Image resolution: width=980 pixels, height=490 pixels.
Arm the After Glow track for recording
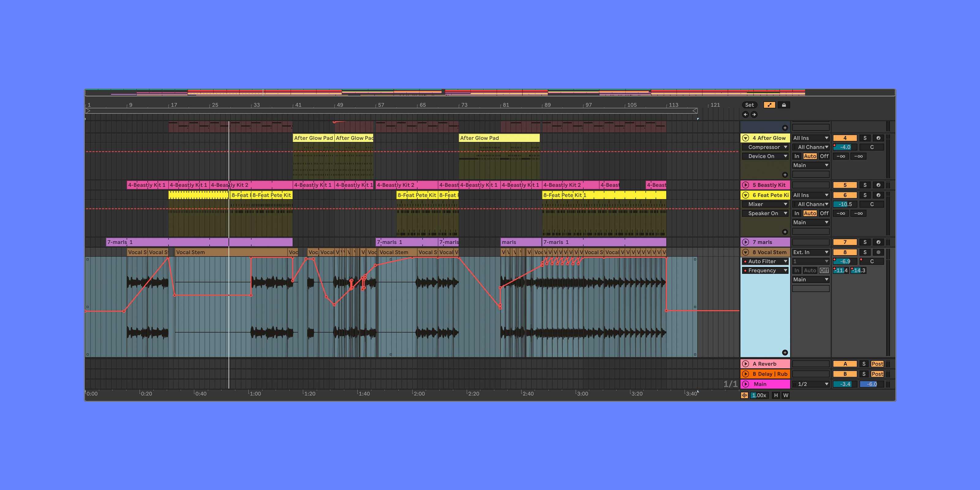click(x=878, y=138)
